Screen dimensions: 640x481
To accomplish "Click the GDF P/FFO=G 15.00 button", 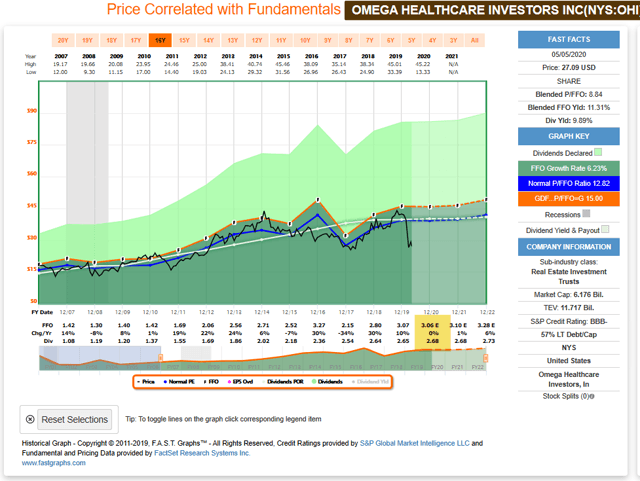I will pyautogui.click(x=569, y=198).
